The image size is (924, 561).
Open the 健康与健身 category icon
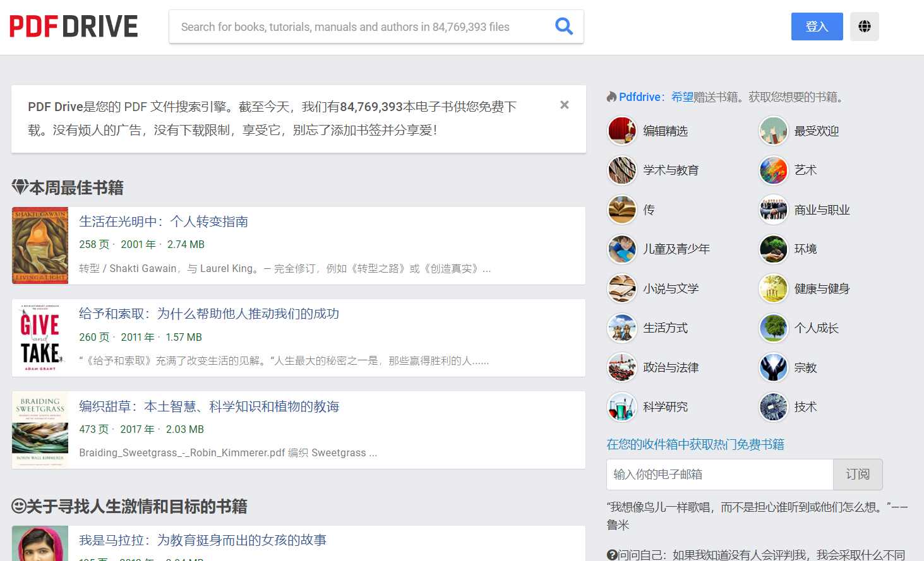(x=774, y=289)
